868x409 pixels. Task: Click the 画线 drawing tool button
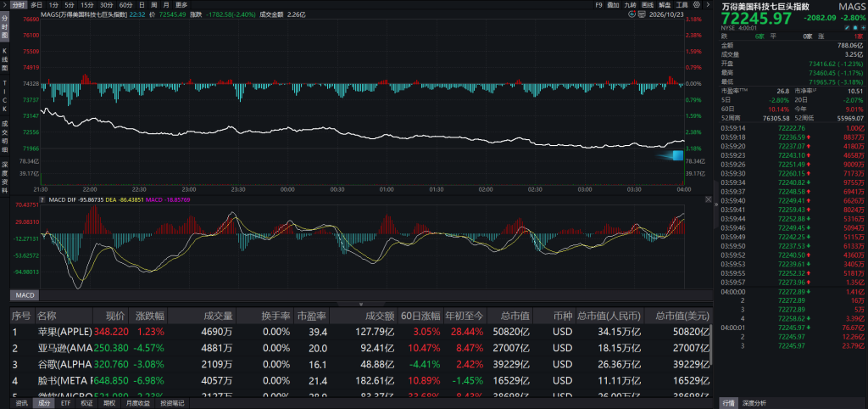(x=648, y=4)
